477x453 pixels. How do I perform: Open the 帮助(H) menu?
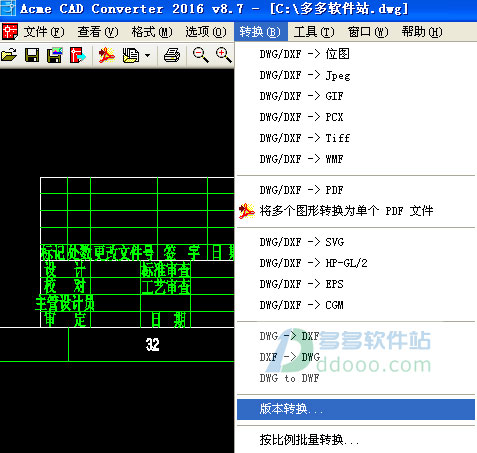tap(422, 32)
